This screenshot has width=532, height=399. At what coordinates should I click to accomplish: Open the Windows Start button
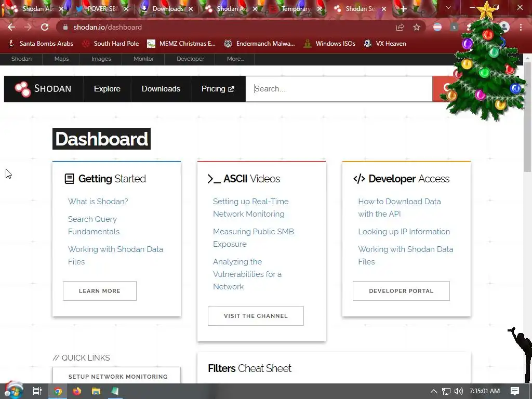pos(14,391)
